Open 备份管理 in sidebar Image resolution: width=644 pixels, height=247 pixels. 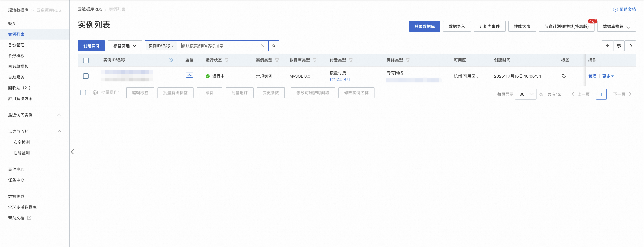16,45
